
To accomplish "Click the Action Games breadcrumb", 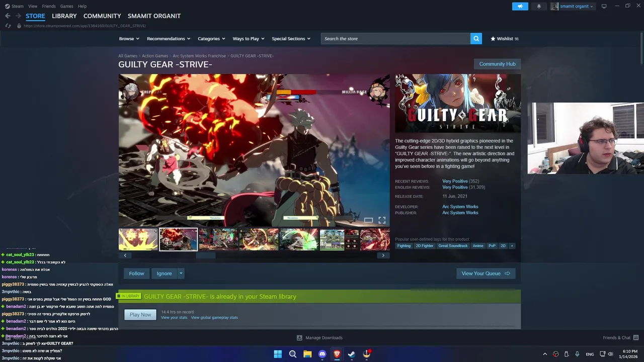I will click(x=155, y=56).
